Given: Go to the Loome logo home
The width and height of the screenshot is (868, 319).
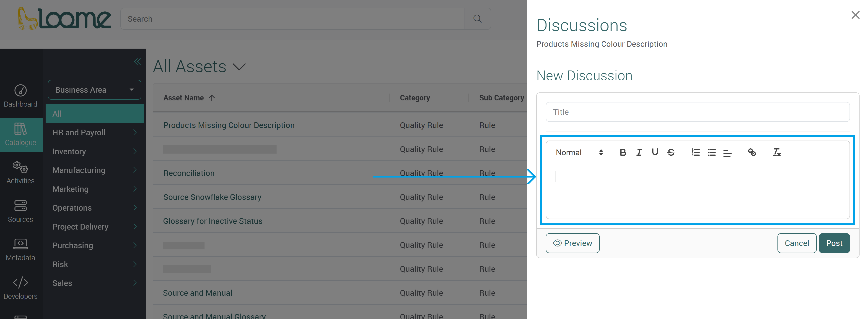Looking at the screenshot, I should [64, 18].
